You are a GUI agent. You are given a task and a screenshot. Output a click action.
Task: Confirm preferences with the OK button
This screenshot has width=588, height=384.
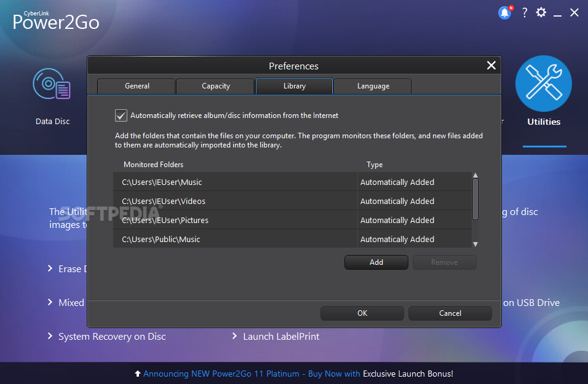pos(362,313)
